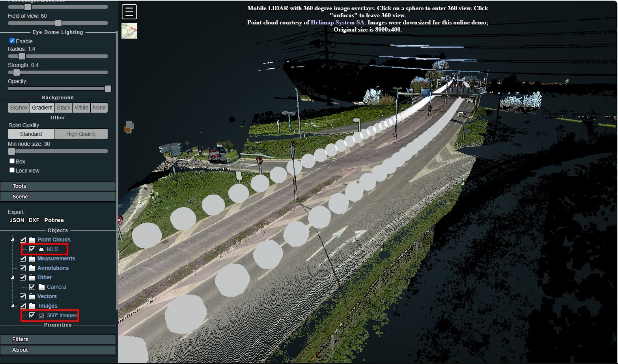
Task: Collapse the Images tree node
Action: click(13, 305)
